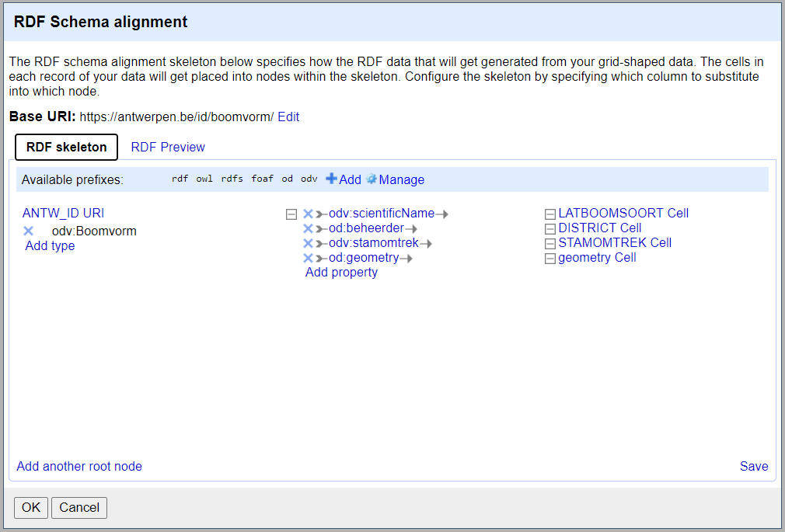Switch to the RDF Preview tab
This screenshot has width=785, height=532.
point(168,147)
